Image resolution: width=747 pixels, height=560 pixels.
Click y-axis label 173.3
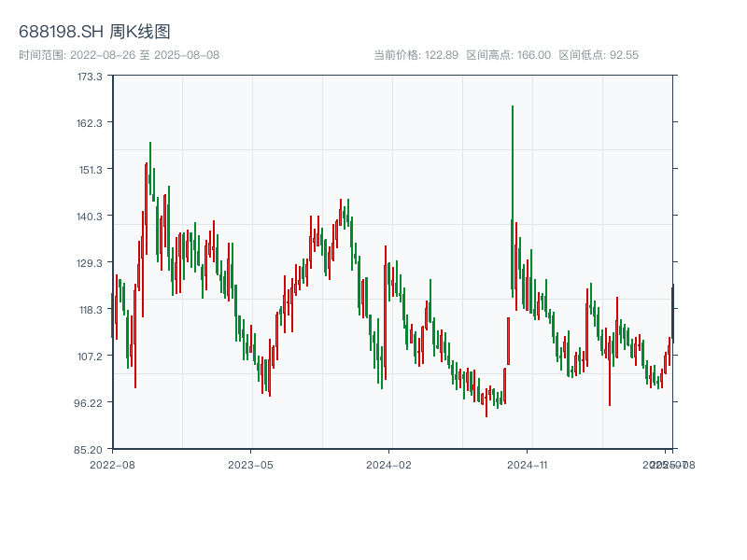(90, 77)
